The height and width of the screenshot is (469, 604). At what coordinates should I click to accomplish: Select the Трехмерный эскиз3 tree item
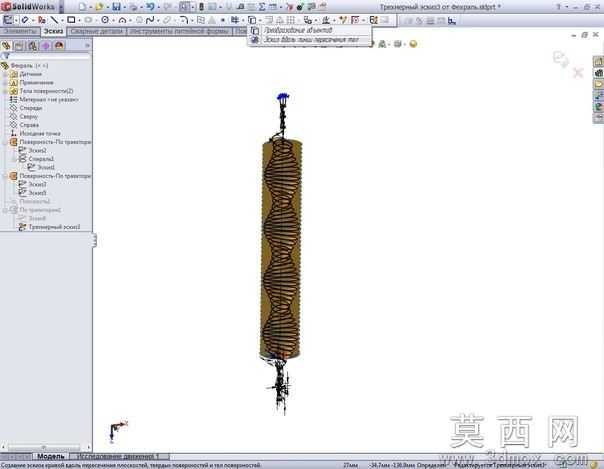[54, 227]
